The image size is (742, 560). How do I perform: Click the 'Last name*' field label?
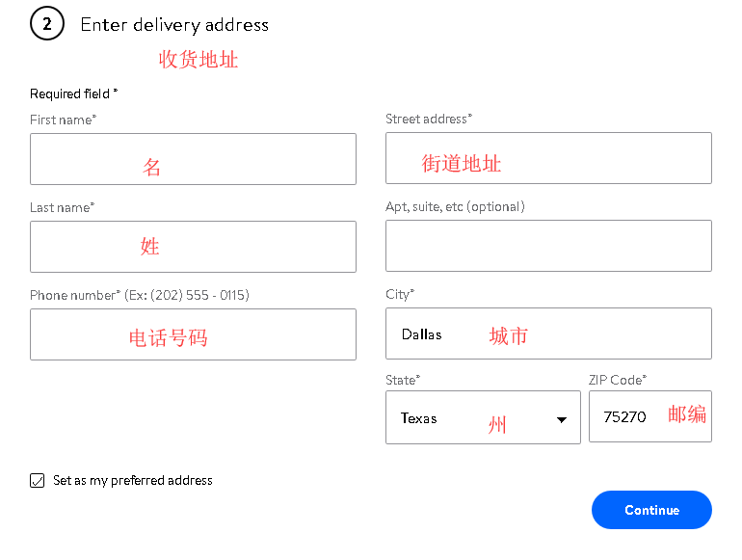pyautogui.click(x=62, y=207)
